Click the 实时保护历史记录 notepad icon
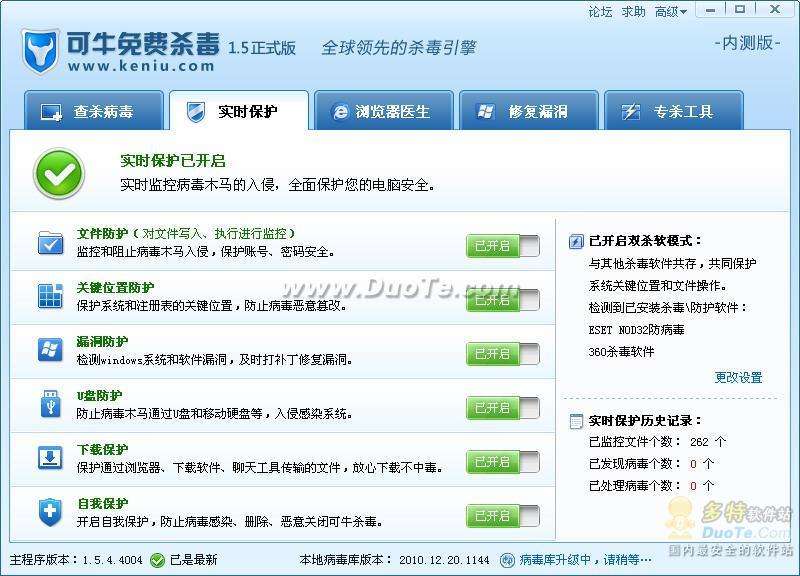 coord(576,421)
